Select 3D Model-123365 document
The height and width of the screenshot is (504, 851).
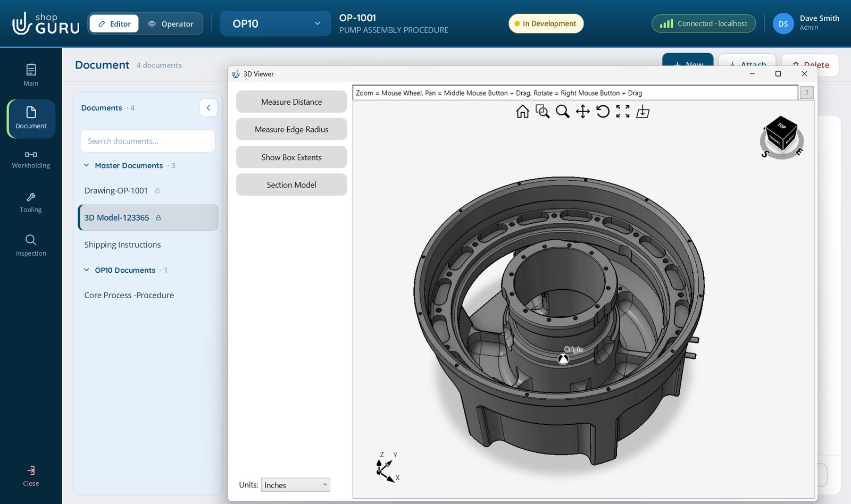point(148,217)
